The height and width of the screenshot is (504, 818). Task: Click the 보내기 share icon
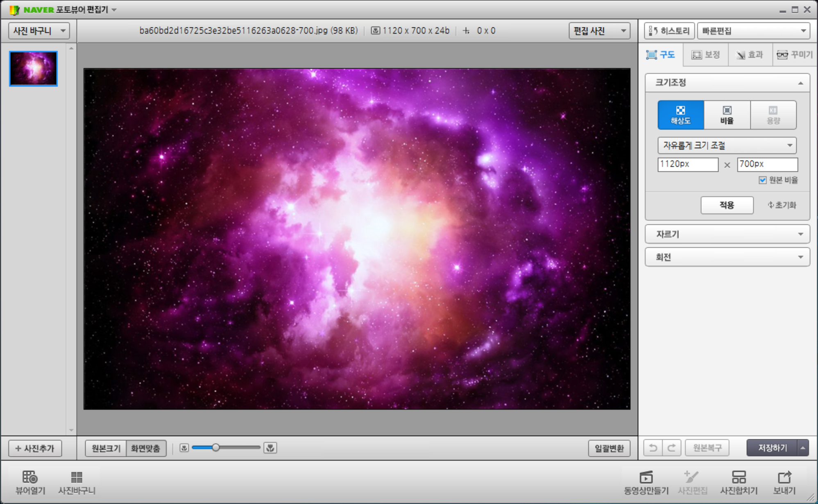tap(784, 477)
